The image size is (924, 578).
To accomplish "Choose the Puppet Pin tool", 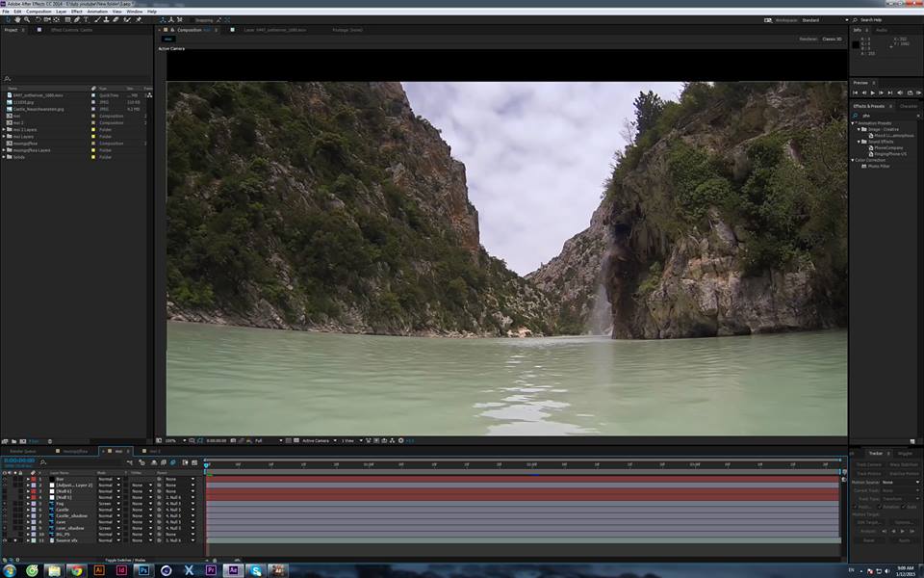I will [139, 19].
